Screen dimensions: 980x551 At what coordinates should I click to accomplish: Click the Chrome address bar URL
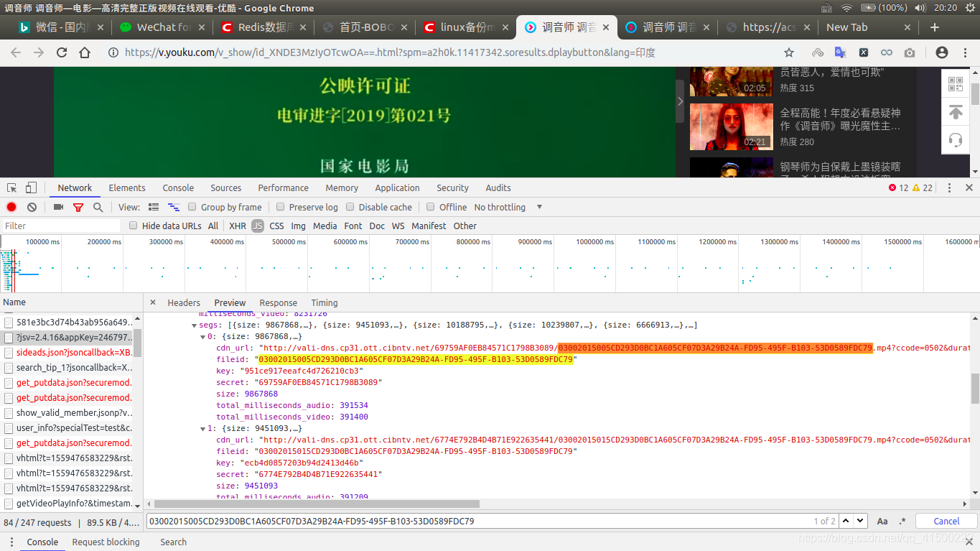click(390, 52)
